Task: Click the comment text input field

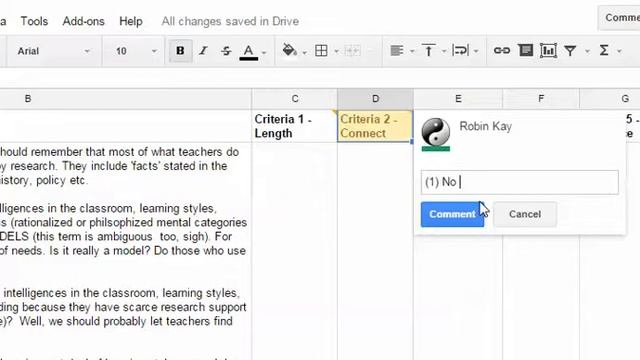Action: click(520, 182)
